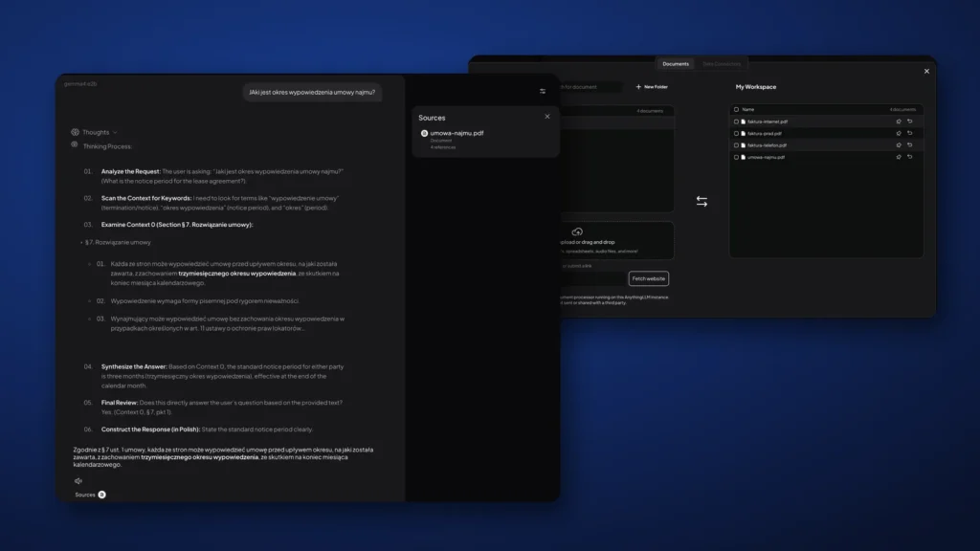Viewport: 980px width, 551px height.
Task: Remove faktura-telefon.pdf using its arrow icon
Action: [x=910, y=145]
